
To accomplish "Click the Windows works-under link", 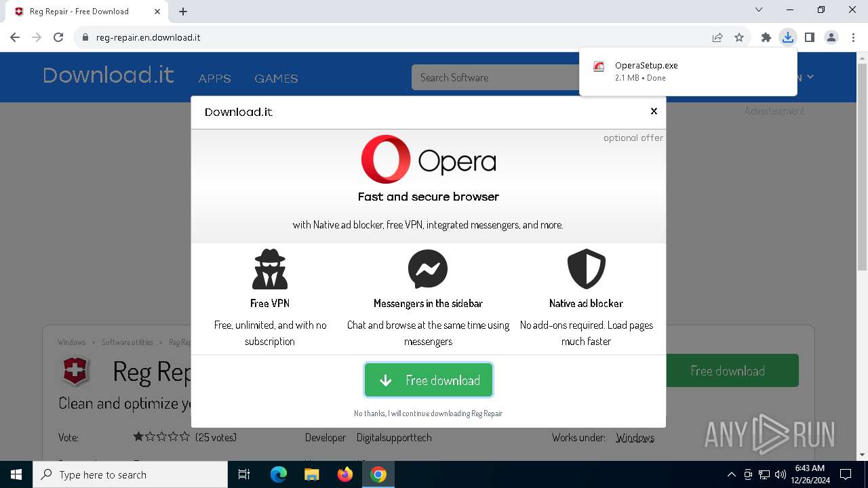I will pyautogui.click(x=635, y=438).
